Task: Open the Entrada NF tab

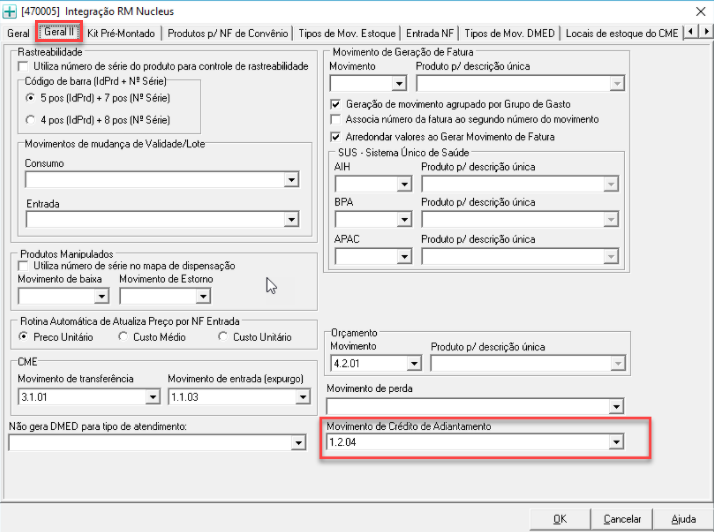Action: click(430, 33)
